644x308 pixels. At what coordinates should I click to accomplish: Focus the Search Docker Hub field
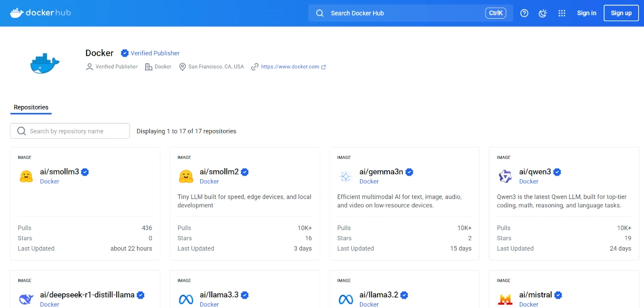coord(411,13)
